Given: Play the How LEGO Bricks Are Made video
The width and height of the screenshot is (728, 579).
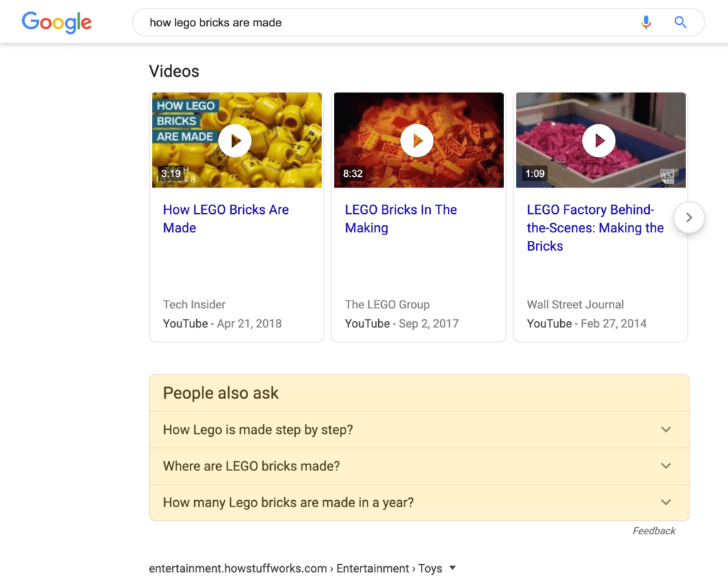Looking at the screenshot, I should tap(235, 141).
